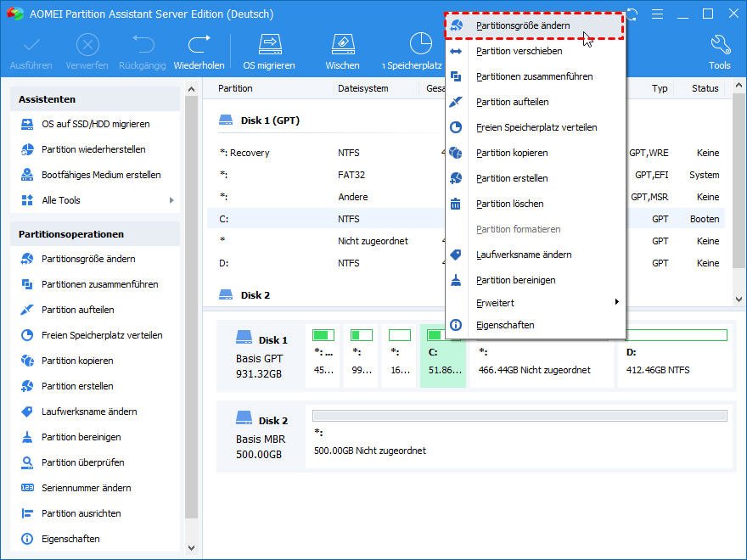Choose Eigenschaften in context menu
Screen dimensions: 747x560
pos(536,325)
